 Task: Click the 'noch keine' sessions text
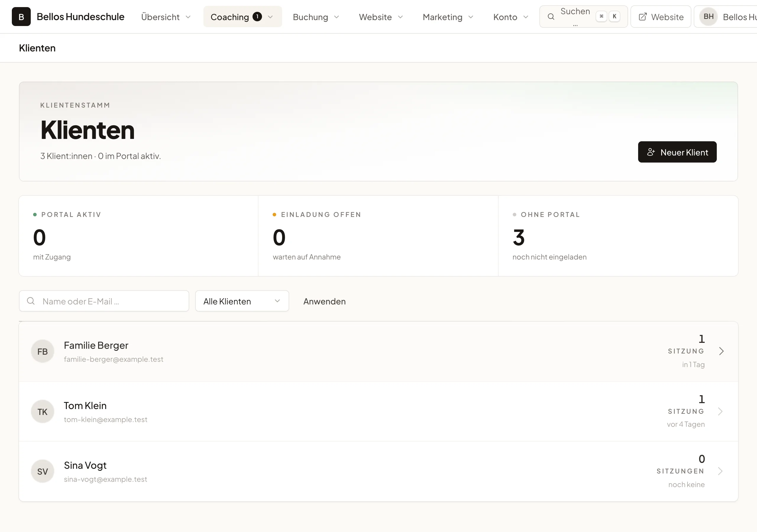pos(686,484)
